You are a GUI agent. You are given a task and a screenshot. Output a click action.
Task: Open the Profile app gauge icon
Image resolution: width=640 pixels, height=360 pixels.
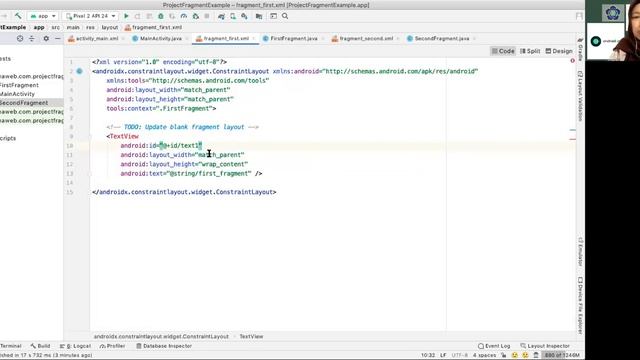tap(184, 16)
